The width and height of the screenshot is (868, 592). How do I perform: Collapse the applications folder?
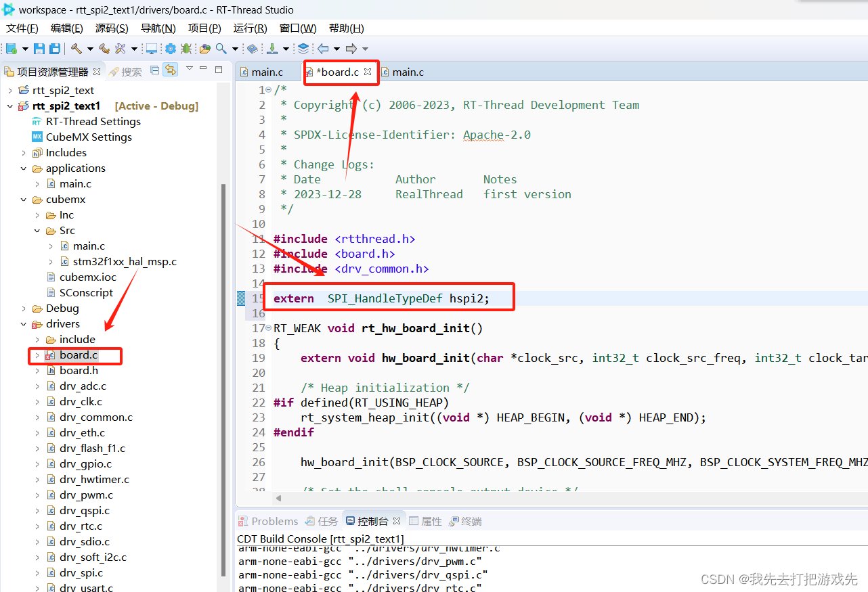(x=24, y=168)
